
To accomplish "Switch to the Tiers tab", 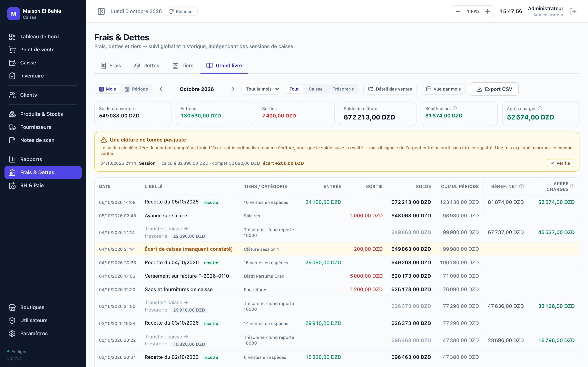I will (183, 65).
